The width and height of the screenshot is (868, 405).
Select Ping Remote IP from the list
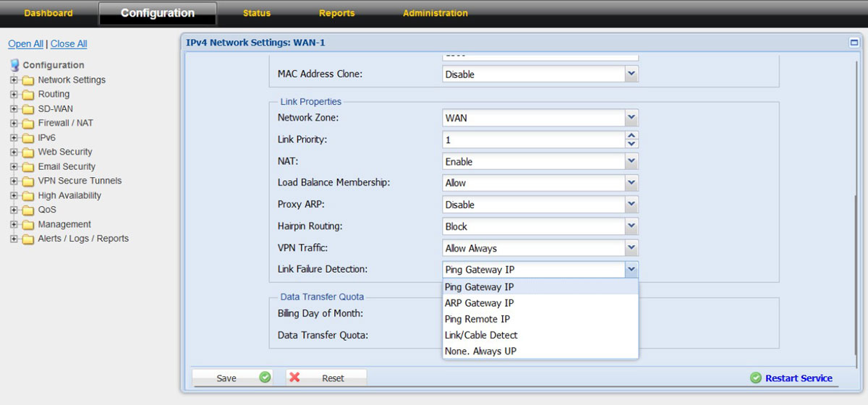(477, 319)
